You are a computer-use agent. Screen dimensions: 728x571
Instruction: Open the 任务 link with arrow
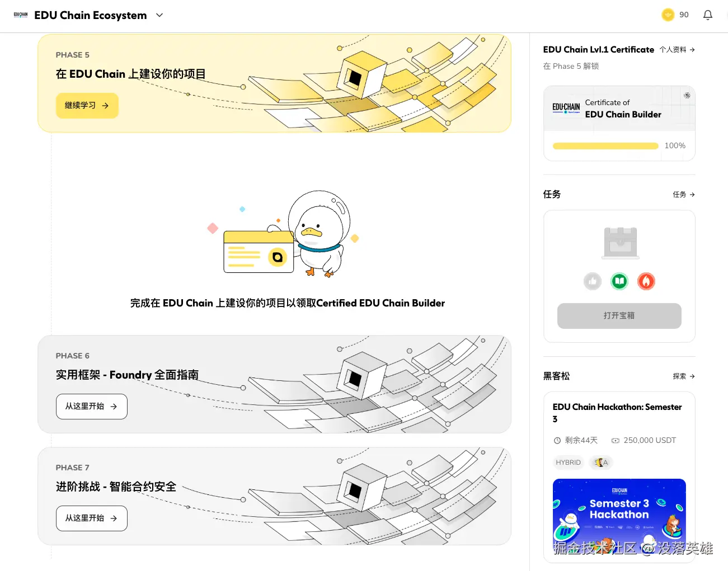(684, 195)
